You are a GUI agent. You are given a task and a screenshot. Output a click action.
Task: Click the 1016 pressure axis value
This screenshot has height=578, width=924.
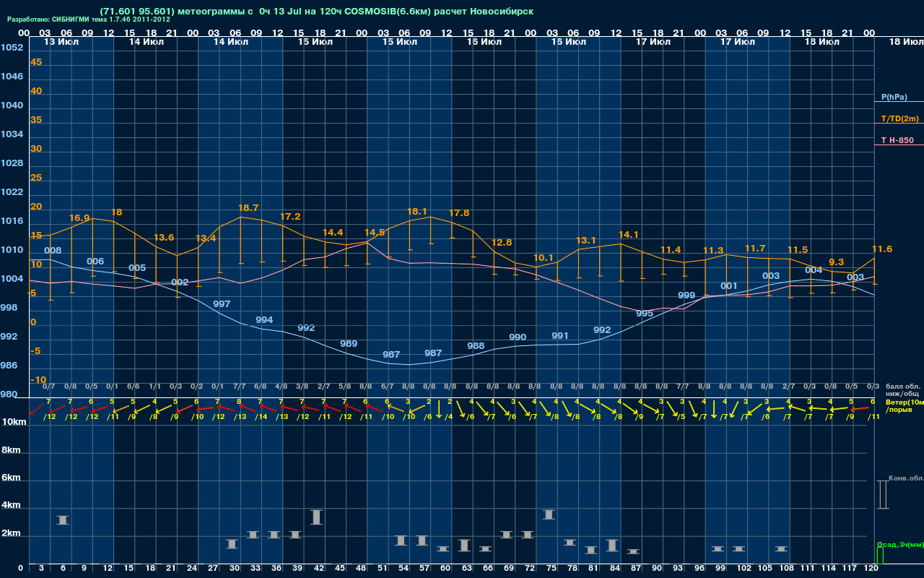pyautogui.click(x=12, y=221)
